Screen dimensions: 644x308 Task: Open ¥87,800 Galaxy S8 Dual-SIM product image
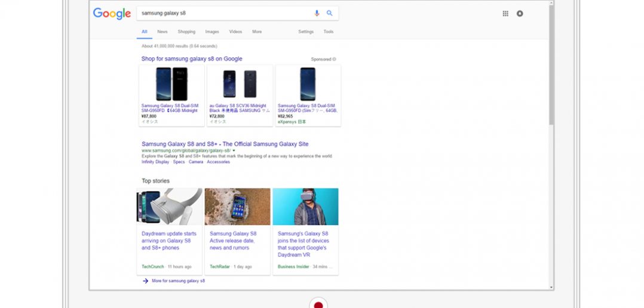pos(171,84)
